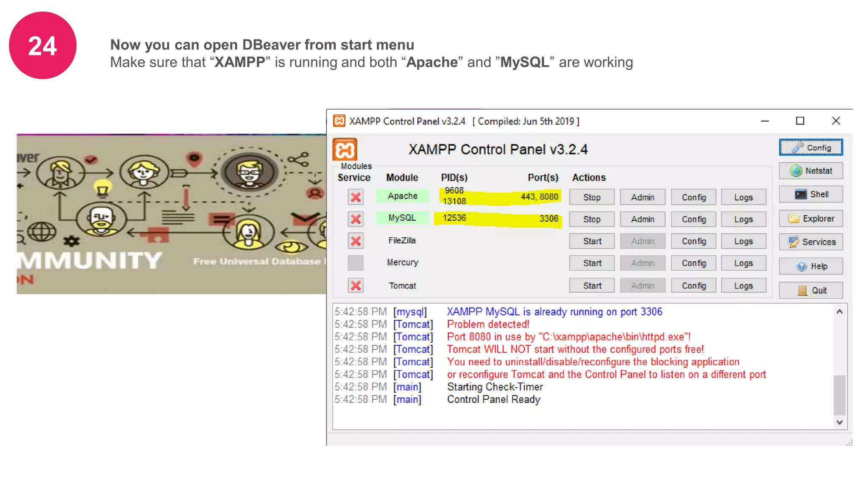Open the Apache Config menu
Screen dimensions: 868x488
(x=693, y=197)
